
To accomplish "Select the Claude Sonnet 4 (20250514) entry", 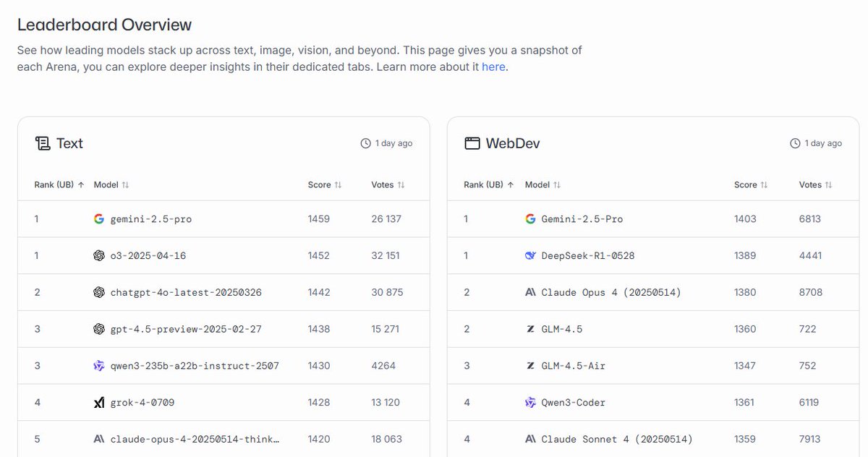I will [x=617, y=439].
